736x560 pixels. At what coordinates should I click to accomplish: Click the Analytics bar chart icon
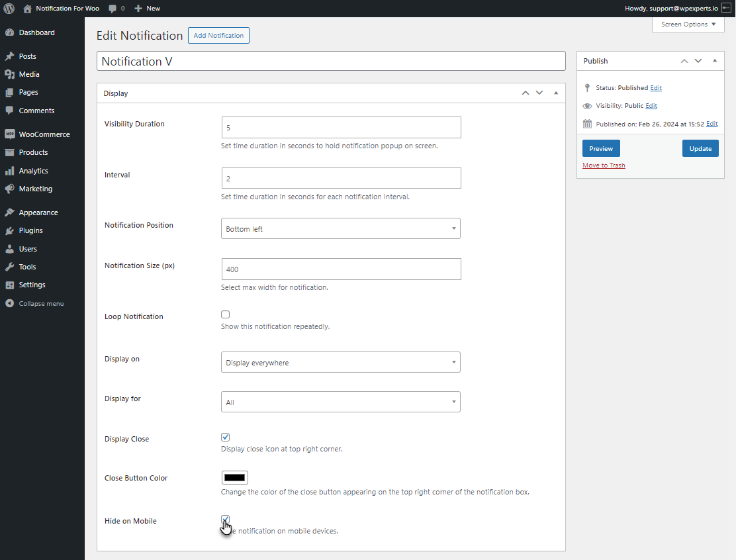[x=9, y=171]
